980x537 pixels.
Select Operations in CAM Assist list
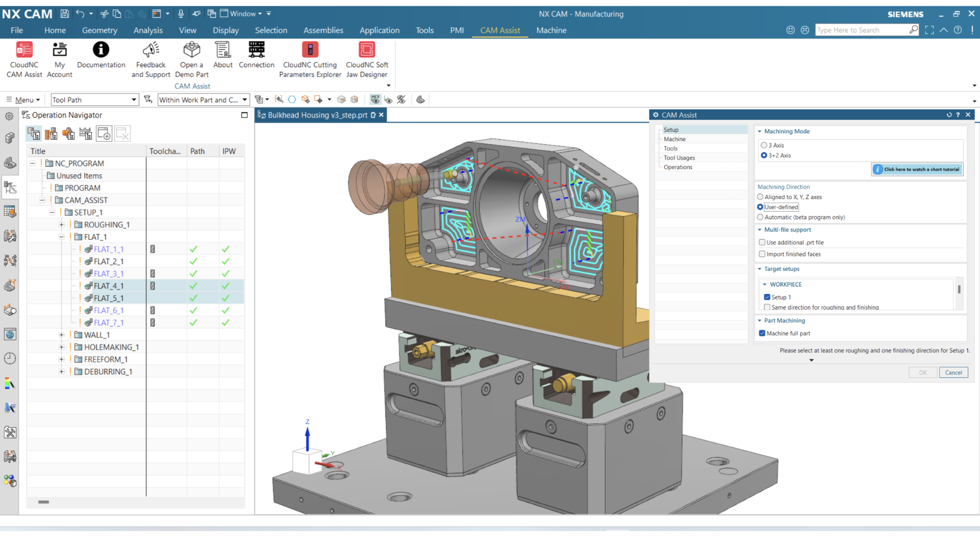point(678,167)
